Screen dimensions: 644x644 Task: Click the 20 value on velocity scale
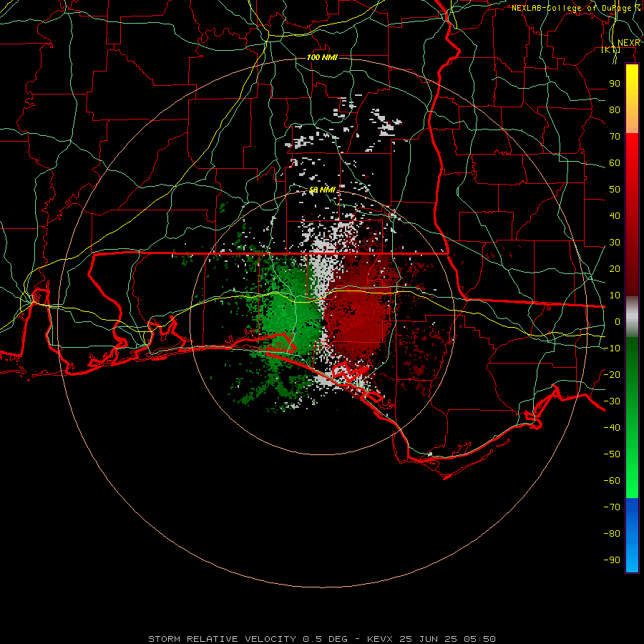click(x=615, y=268)
